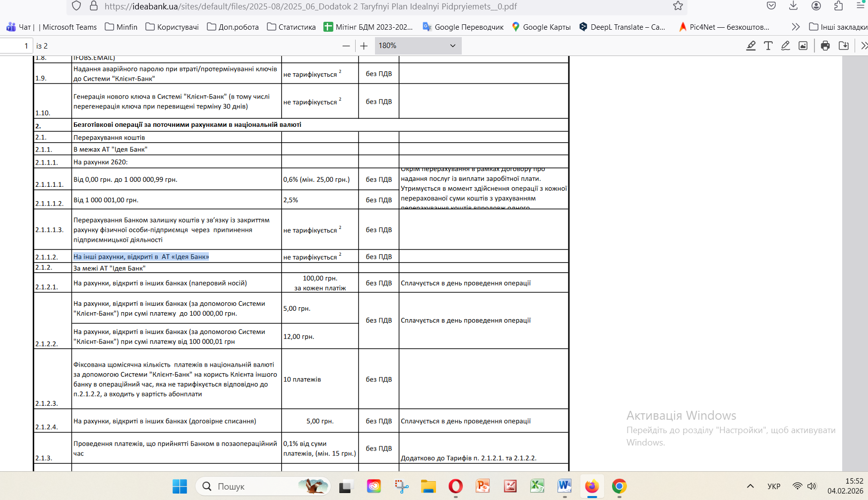Open the Pocket save icon
This screenshot has width=868, height=500.
[771, 6]
